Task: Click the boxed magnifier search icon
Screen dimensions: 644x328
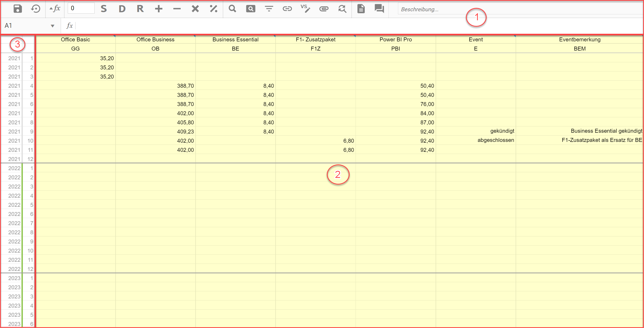Action: pos(250,9)
